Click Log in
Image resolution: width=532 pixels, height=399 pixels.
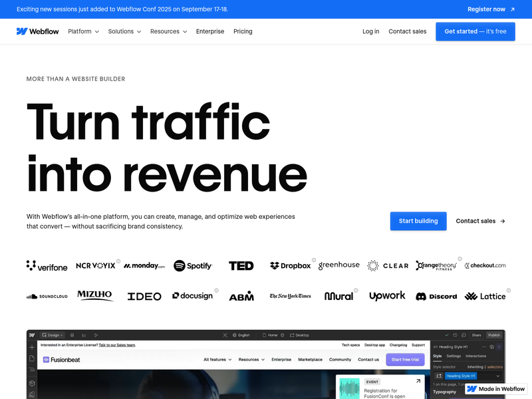coord(371,31)
